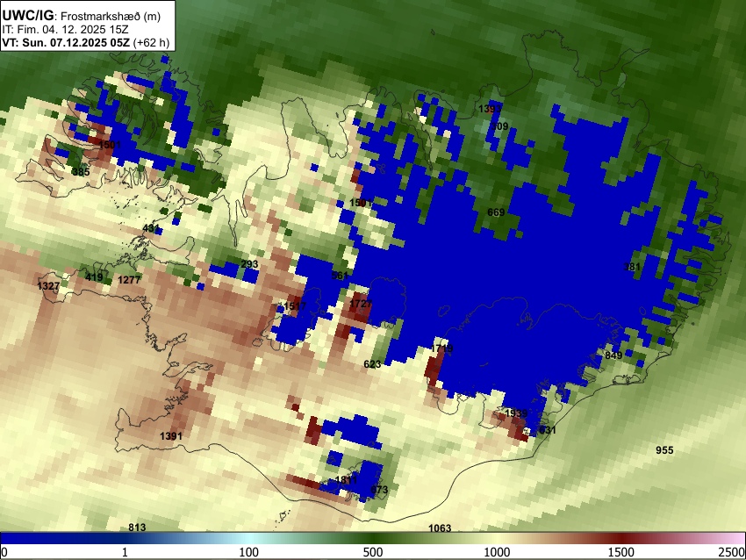Select the '(+62 h)' forecast offset text
Image resolution: width=746 pixels, height=560 pixels.
(151, 42)
